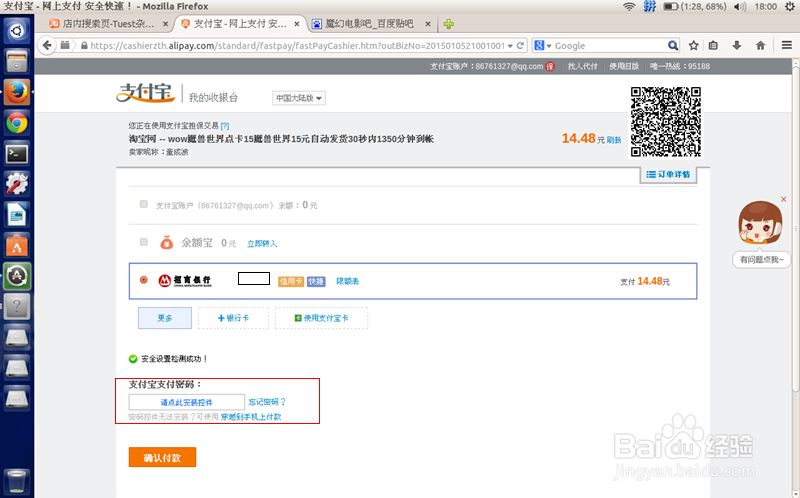This screenshot has height=498, width=800.
Task: Open Ubuntu Dash search launcher
Action: pos(17,31)
